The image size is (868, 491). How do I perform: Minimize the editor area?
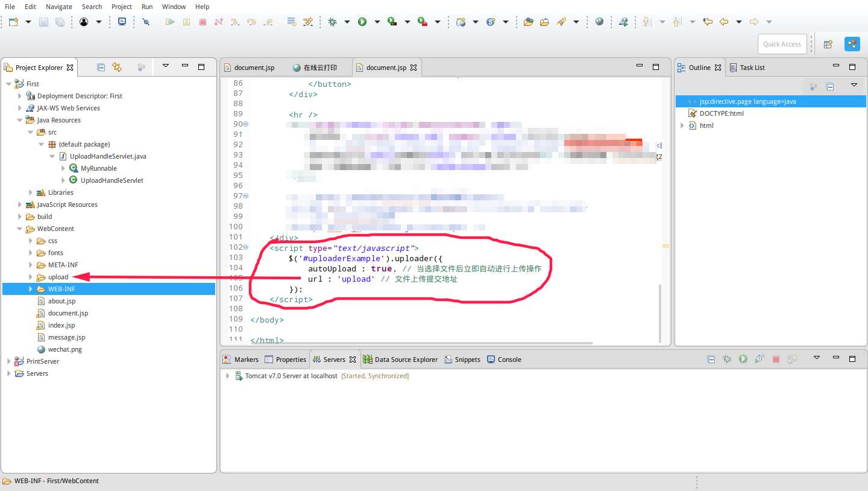(x=640, y=66)
